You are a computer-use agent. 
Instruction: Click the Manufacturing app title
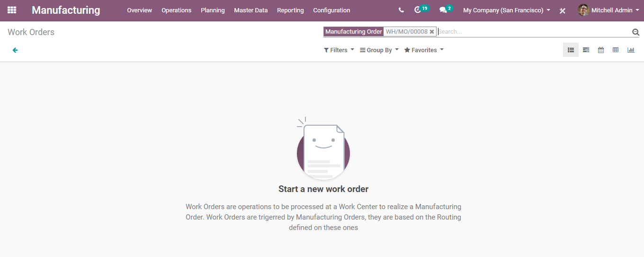click(66, 10)
